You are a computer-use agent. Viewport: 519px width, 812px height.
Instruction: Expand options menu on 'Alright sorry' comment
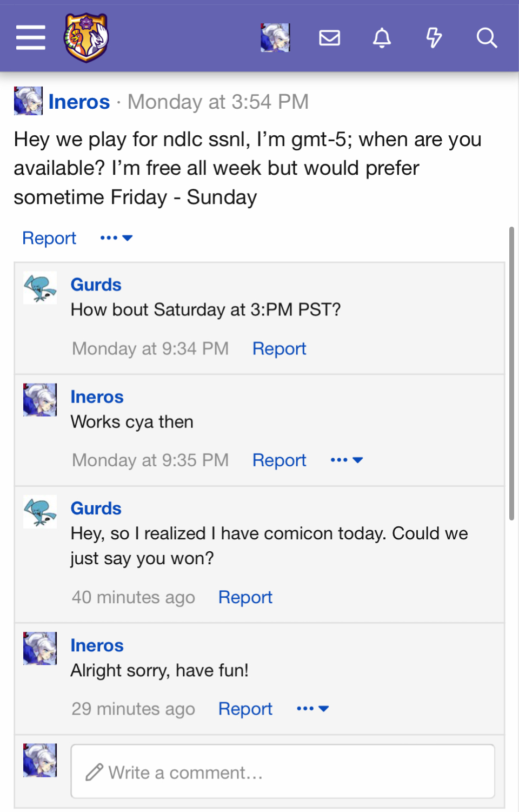coord(312,709)
